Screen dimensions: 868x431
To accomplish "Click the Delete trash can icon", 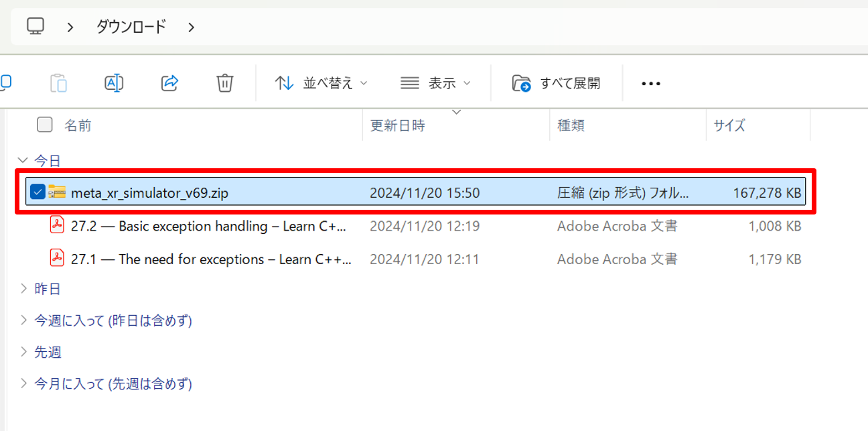I will coord(225,83).
